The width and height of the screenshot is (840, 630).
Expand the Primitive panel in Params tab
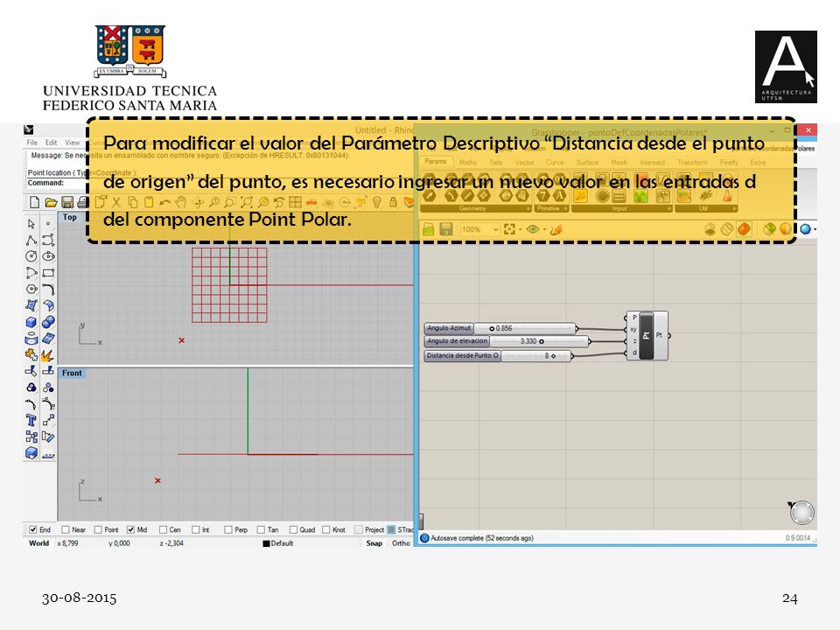click(566, 208)
